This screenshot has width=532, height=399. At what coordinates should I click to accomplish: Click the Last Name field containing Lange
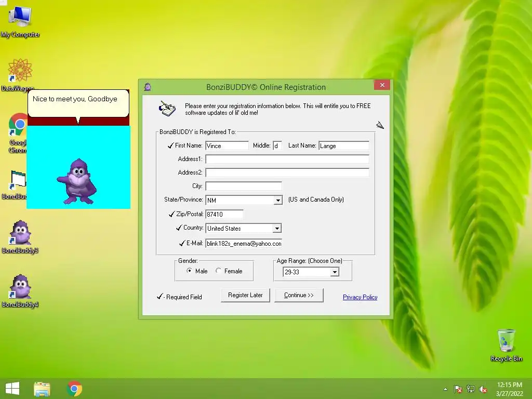tap(344, 146)
